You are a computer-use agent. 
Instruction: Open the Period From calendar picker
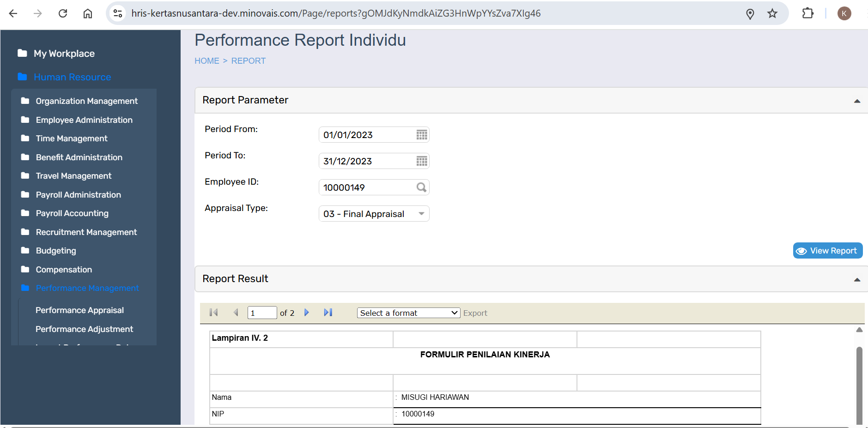(421, 135)
